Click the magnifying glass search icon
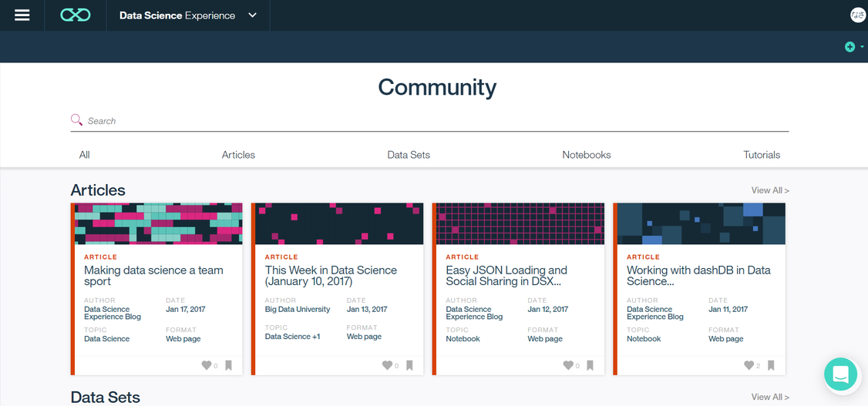 click(76, 120)
